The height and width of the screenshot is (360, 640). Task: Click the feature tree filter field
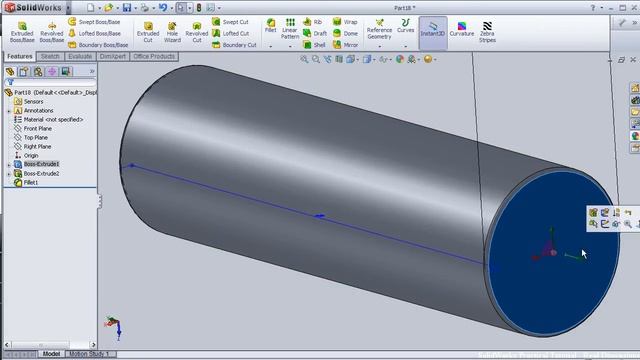coord(51,82)
